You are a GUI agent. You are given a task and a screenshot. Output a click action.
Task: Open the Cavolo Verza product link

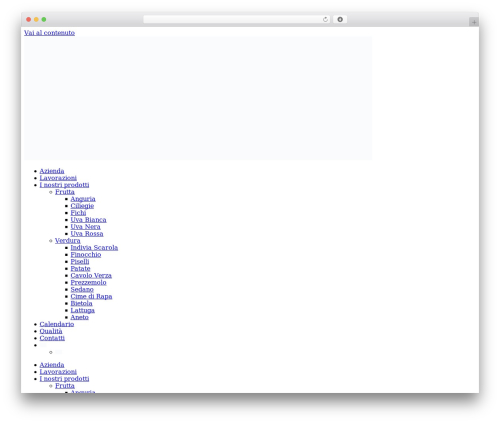click(x=91, y=276)
